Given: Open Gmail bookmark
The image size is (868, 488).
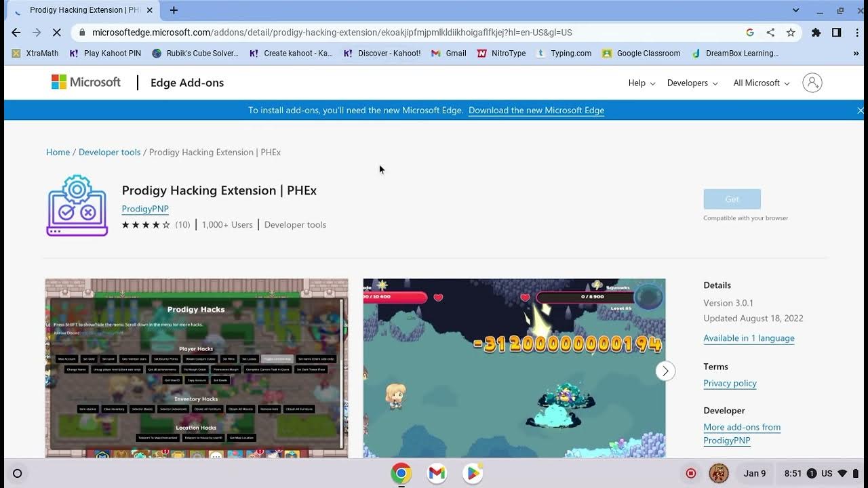Looking at the screenshot, I should (x=449, y=53).
